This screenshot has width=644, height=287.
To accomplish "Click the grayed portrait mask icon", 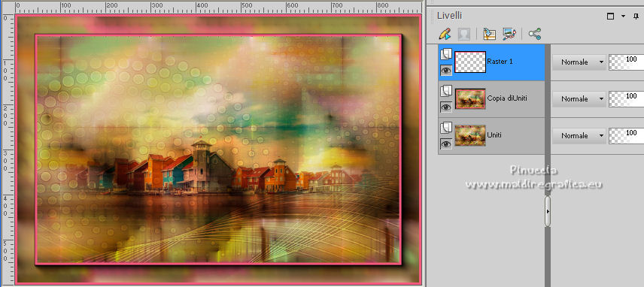I will (463, 34).
